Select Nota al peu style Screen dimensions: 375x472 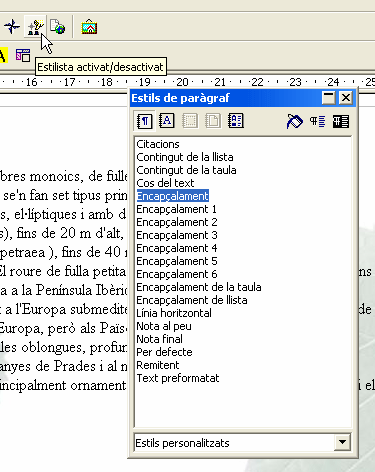click(x=164, y=326)
